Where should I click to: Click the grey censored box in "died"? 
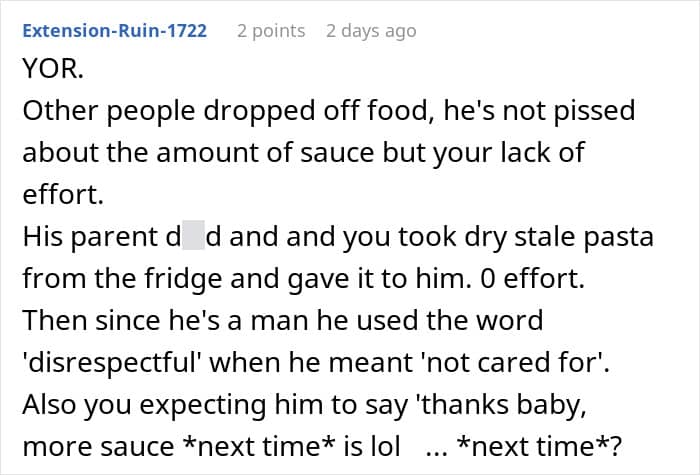tap(192, 240)
